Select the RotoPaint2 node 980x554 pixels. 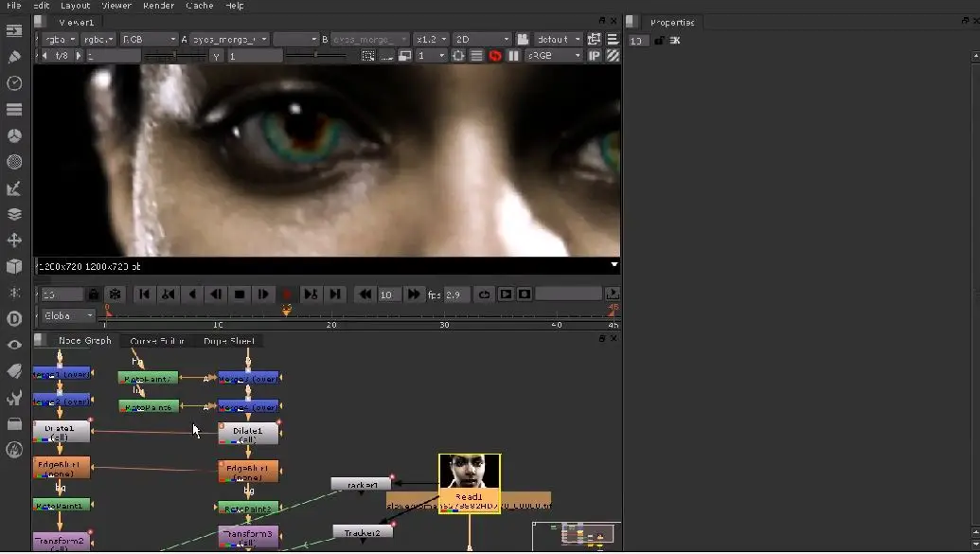coord(248,509)
